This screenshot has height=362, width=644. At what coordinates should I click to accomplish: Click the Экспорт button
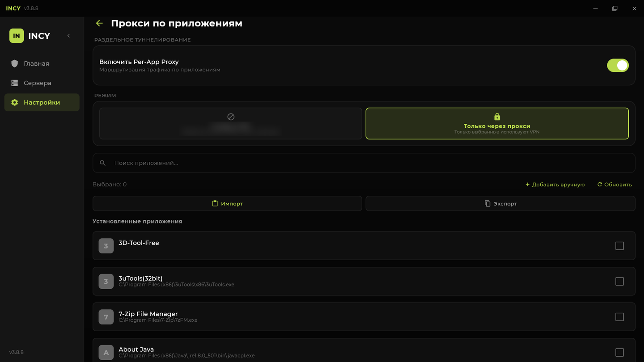tap(500, 203)
